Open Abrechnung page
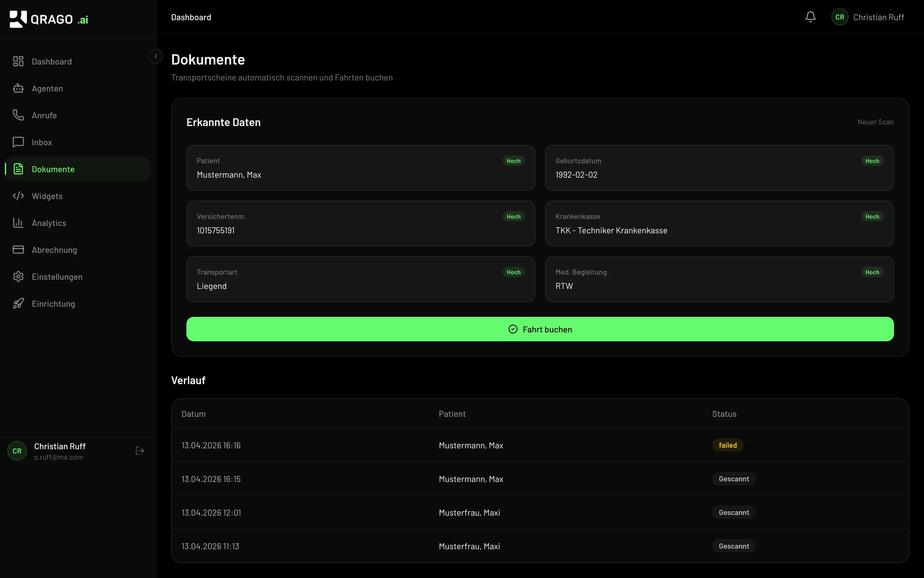The image size is (924, 578). coord(78,250)
